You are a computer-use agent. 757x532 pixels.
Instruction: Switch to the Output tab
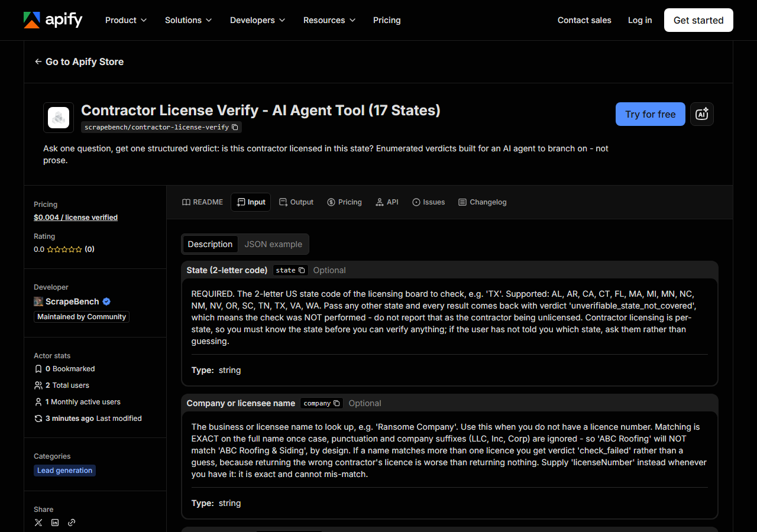296,202
